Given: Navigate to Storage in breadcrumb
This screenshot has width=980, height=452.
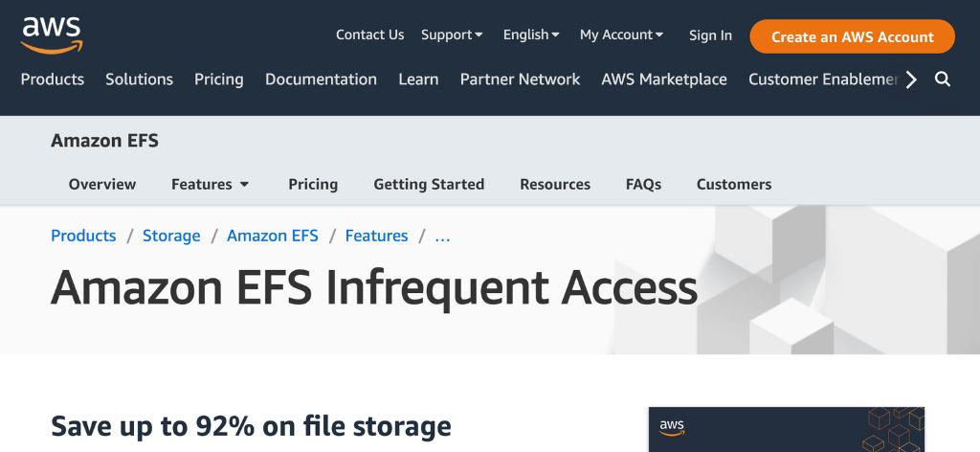Looking at the screenshot, I should (171, 236).
